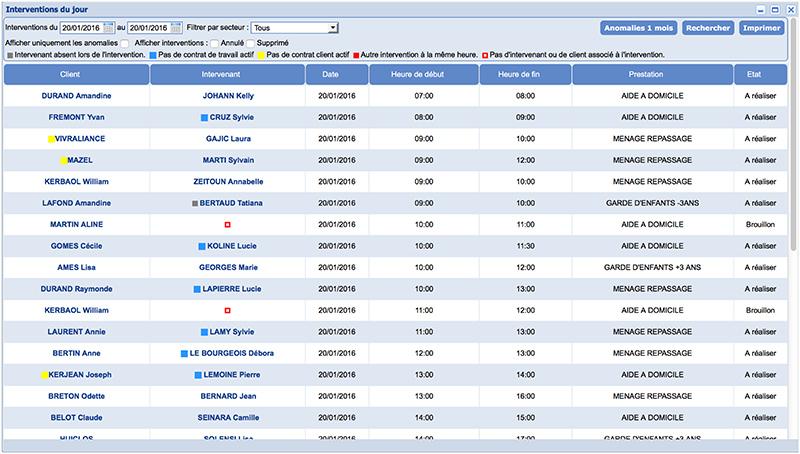Screen dimensions: 800x454
Task: Click the Rechercher button
Action: pos(708,28)
